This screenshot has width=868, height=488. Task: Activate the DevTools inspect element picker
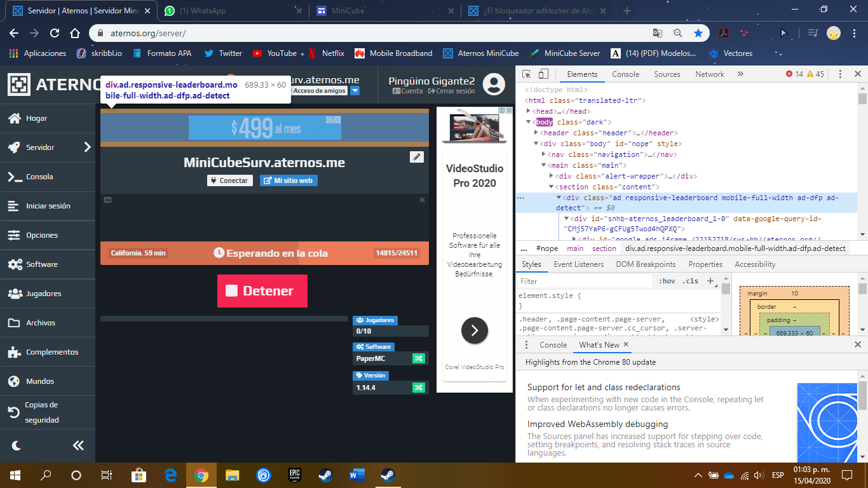pos(527,74)
